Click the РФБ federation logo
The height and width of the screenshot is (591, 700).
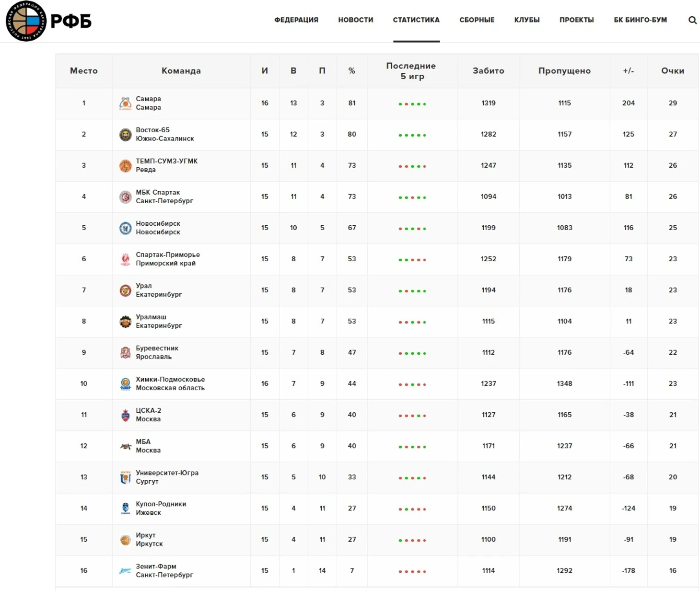coord(48,21)
